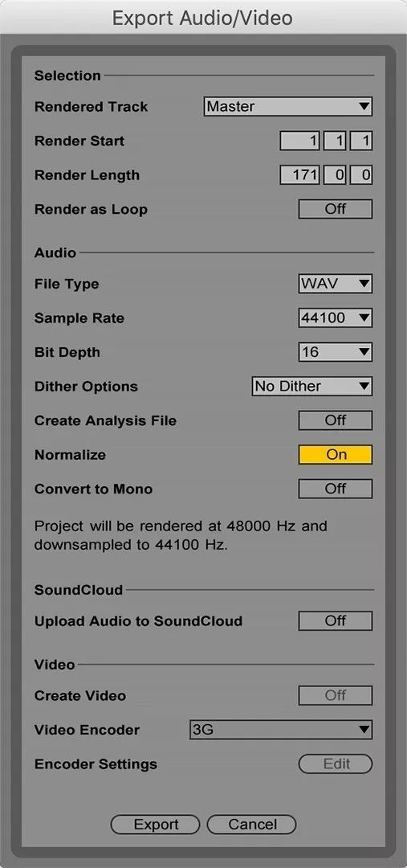Open the Sample Rate 44100 dropdown
Viewport: 407px width, 868px height.
(x=335, y=318)
